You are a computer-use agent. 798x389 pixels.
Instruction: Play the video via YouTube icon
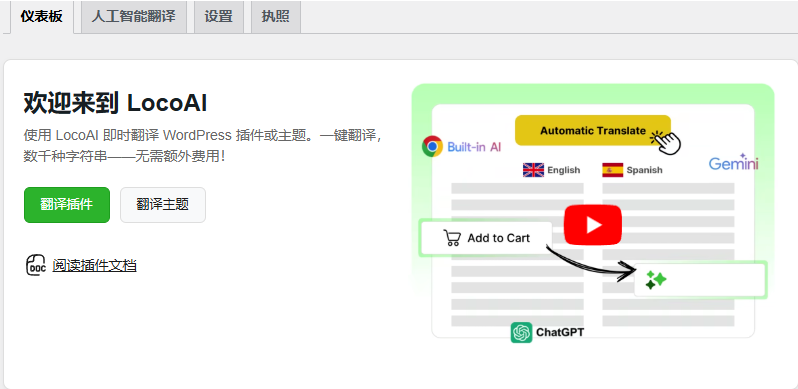pyautogui.click(x=593, y=225)
